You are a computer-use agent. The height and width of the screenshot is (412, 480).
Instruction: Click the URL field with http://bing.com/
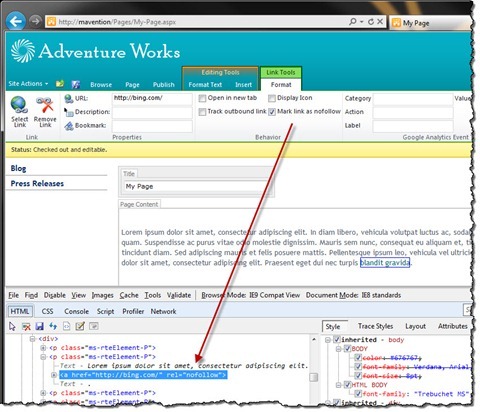tap(152, 98)
